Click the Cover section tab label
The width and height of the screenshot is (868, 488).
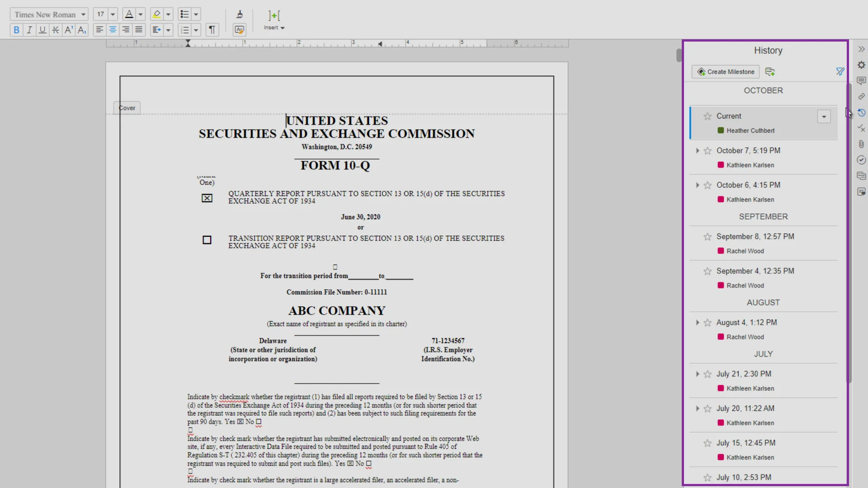(127, 108)
